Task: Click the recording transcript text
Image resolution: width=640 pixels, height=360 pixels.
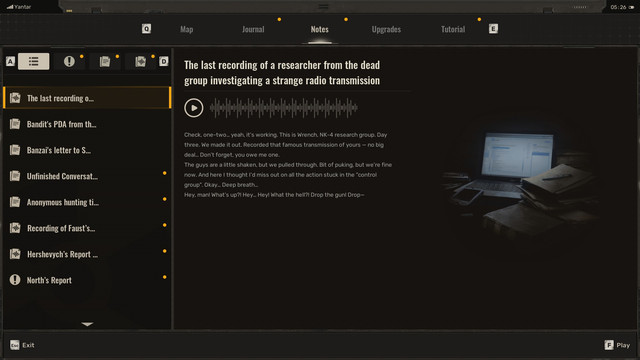Action: (x=288, y=164)
